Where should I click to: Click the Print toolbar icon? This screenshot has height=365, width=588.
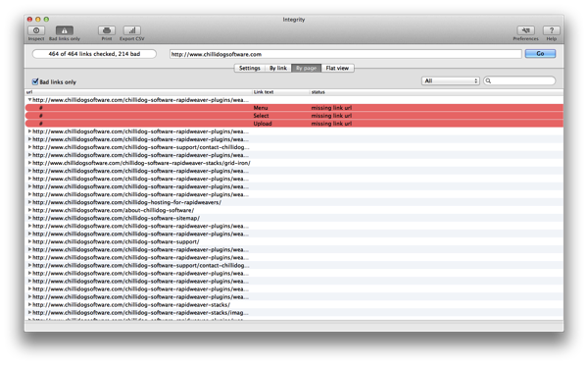pos(107,30)
